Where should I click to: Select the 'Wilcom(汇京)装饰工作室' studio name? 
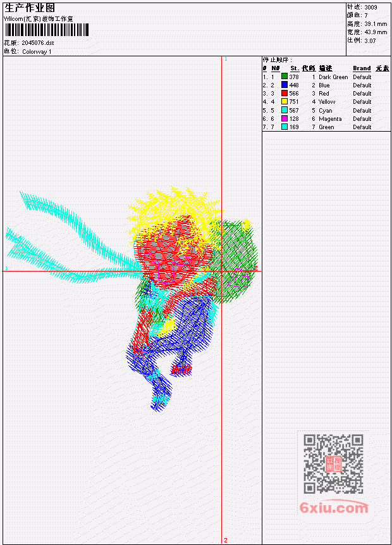(x=39, y=19)
